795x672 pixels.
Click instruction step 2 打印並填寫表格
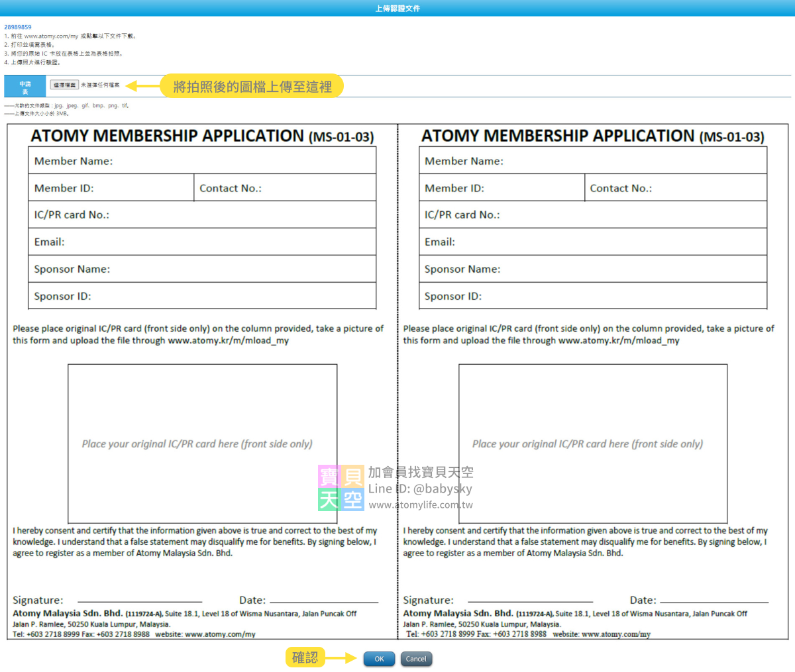pyautogui.click(x=30, y=44)
